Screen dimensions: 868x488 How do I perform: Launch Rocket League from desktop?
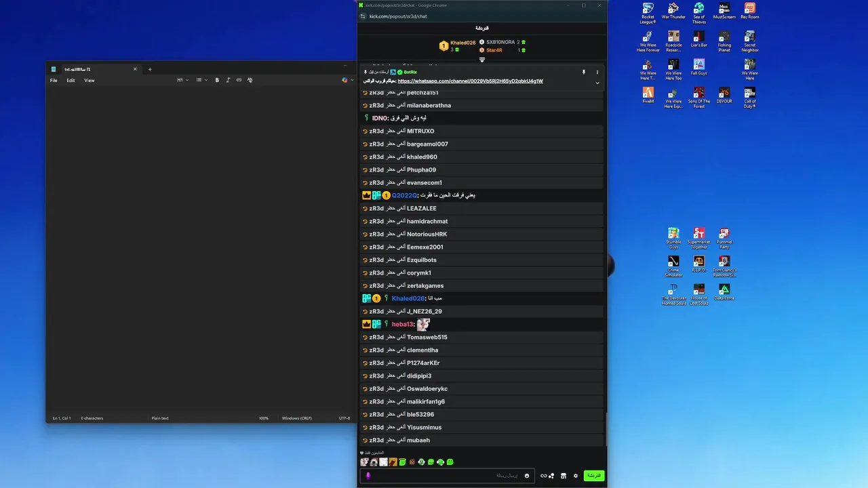click(x=648, y=13)
